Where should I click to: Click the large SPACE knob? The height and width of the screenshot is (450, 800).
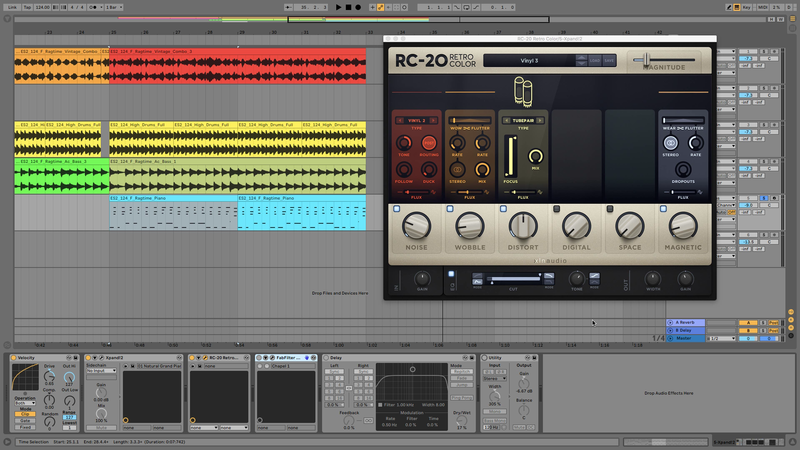(630, 226)
